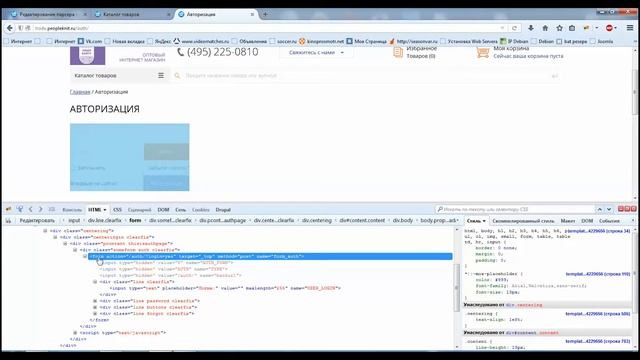640x360 pixels.
Task: Open the Firebug Сеть panel tab
Action: point(180,209)
